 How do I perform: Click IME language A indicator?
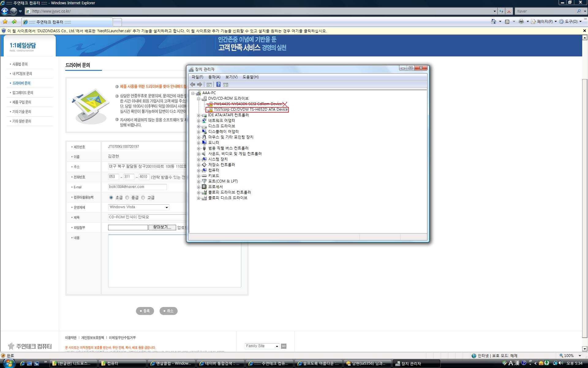(x=511, y=363)
